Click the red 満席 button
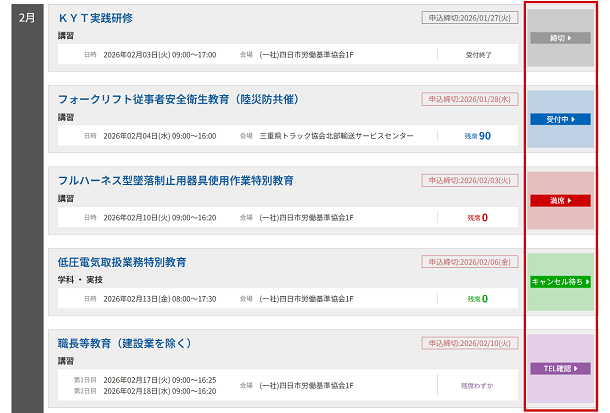Image resolution: width=610 pixels, height=413 pixels. (x=560, y=200)
